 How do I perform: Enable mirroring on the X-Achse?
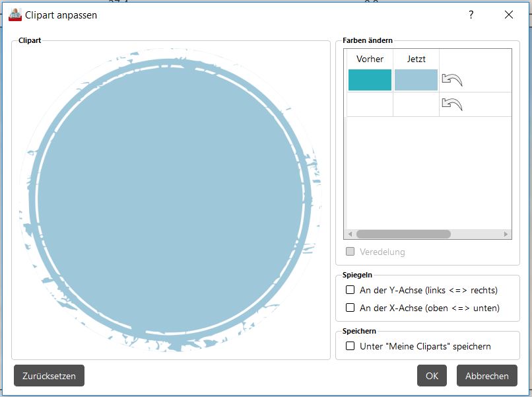coord(350,308)
